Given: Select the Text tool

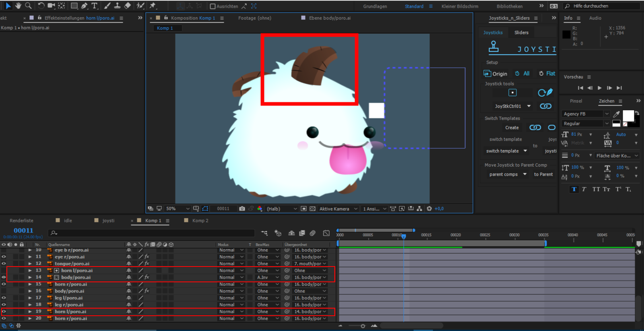Looking at the screenshot, I should tap(95, 6).
